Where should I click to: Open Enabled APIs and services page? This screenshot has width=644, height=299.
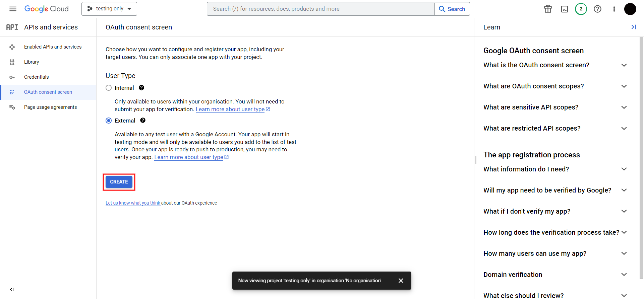(x=48, y=47)
